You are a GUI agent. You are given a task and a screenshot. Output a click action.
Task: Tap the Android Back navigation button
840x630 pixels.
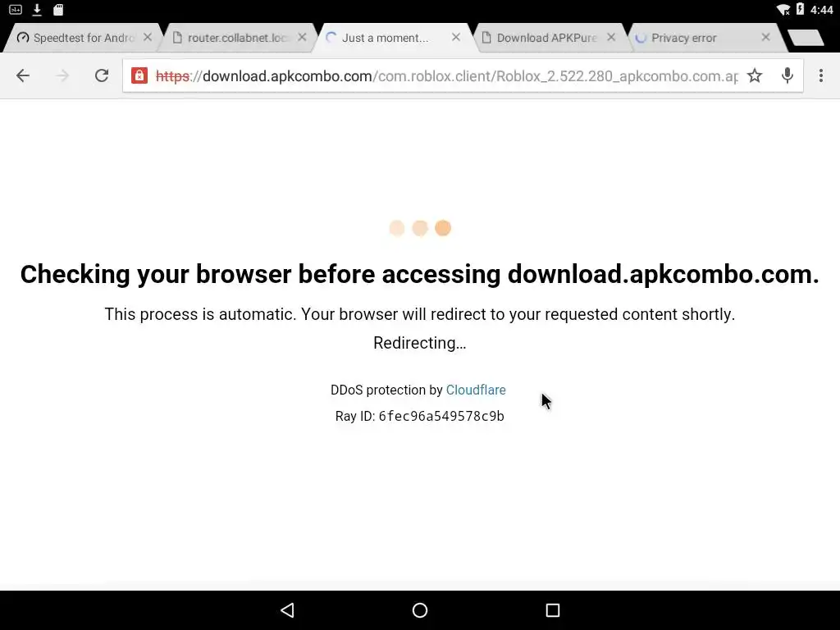[x=288, y=610]
